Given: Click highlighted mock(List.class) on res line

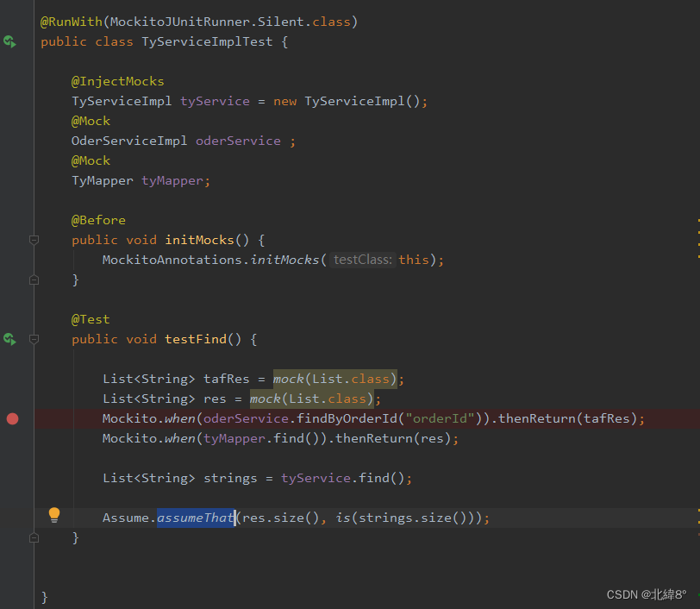Looking at the screenshot, I should [x=311, y=399].
